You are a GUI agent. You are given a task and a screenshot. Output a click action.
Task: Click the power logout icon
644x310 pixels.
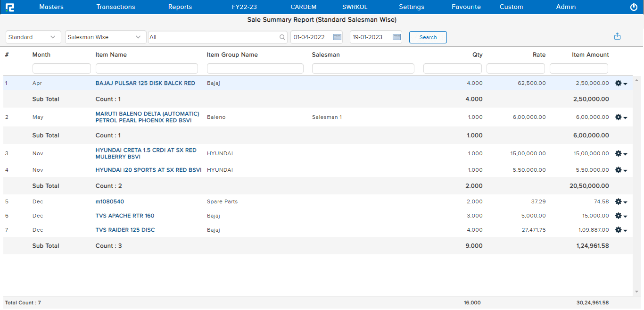point(634,7)
